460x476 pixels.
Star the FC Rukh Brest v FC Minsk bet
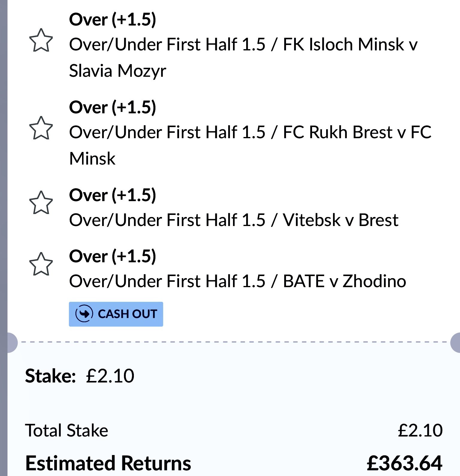41,128
